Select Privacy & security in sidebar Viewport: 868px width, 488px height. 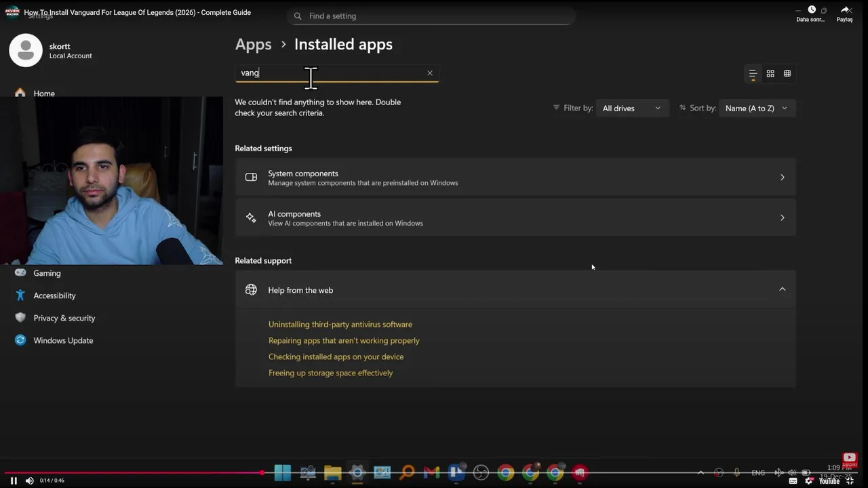click(64, 318)
